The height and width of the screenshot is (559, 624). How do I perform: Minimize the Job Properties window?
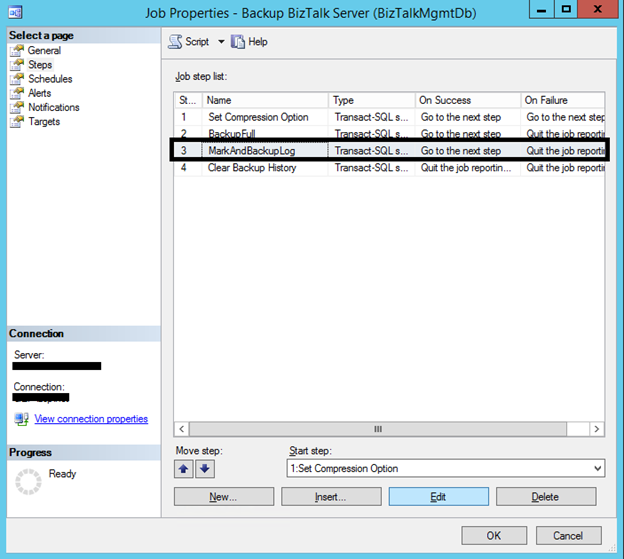(541, 10)
